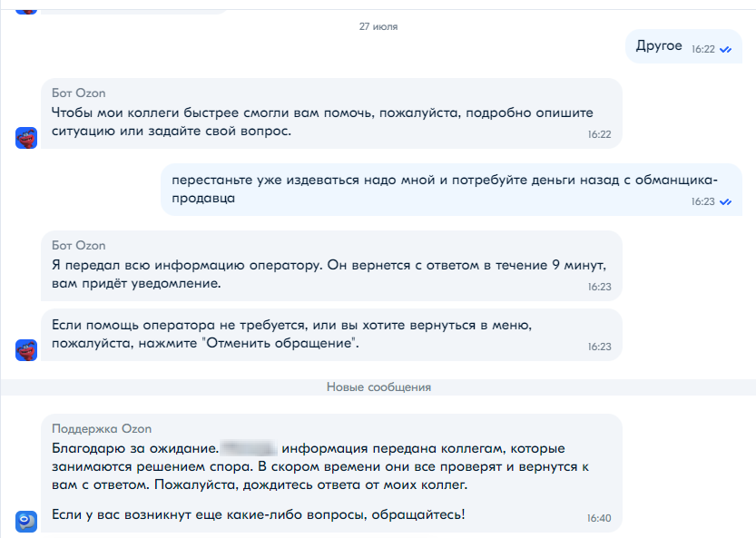Viewport: 756px width, 538px height.
Task: Click the "Новые сообщения" separator label
Action: pyautogui.click(x=378, y=387)
